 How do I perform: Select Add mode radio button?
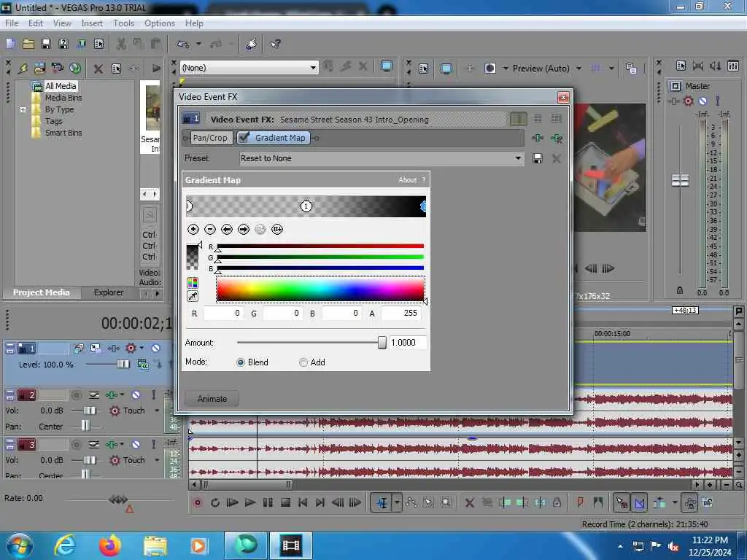pos(303,362)
